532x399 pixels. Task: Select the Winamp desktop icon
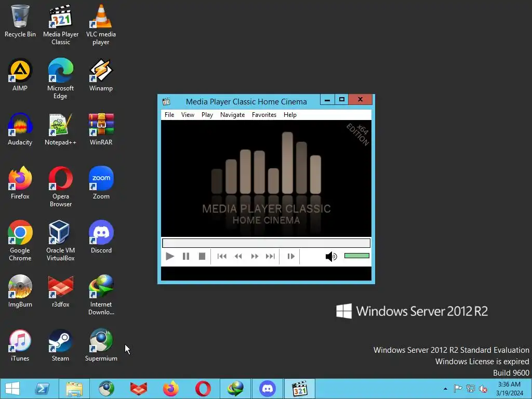click(101, 75)
